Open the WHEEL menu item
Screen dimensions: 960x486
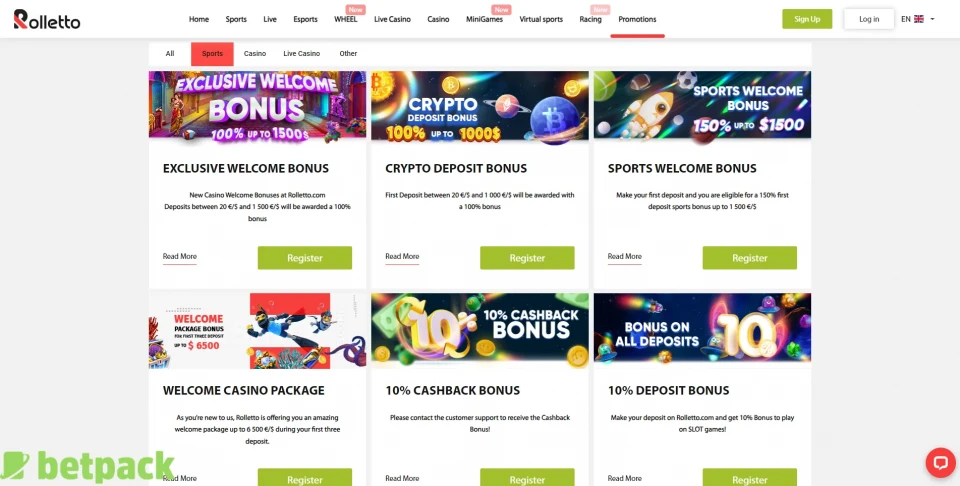click(345, 19)
